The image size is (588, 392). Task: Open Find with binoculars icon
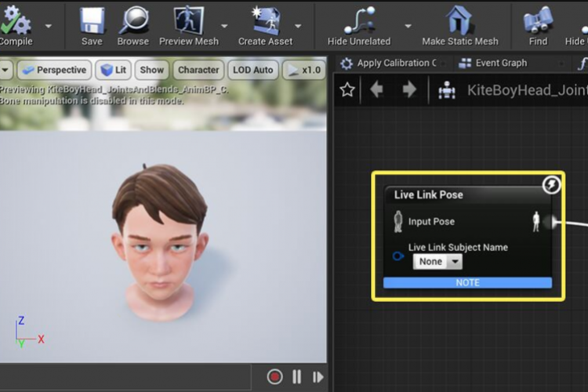[538, 21]
